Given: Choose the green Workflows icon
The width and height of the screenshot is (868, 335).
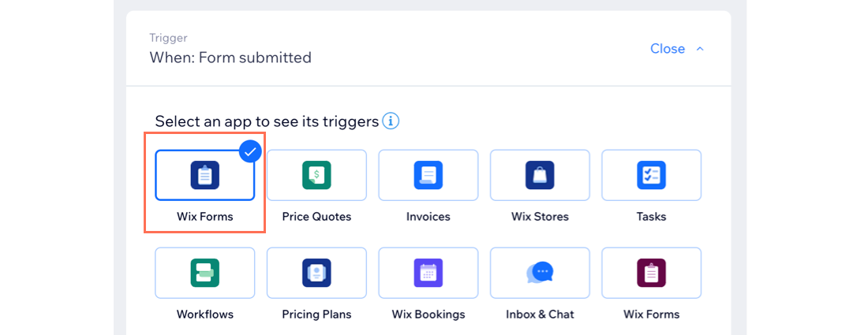Looking at the screenshot, I should [205, 273].
